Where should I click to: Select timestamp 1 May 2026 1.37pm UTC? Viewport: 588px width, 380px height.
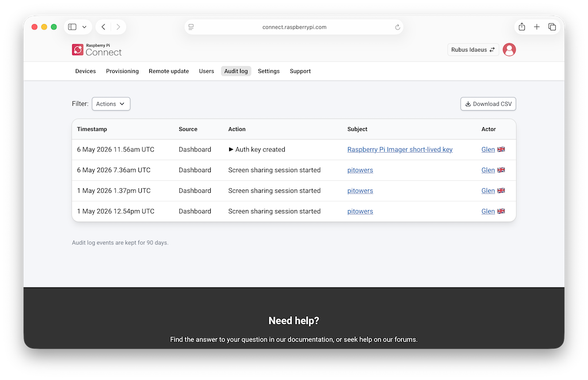(x=114, y=191)
